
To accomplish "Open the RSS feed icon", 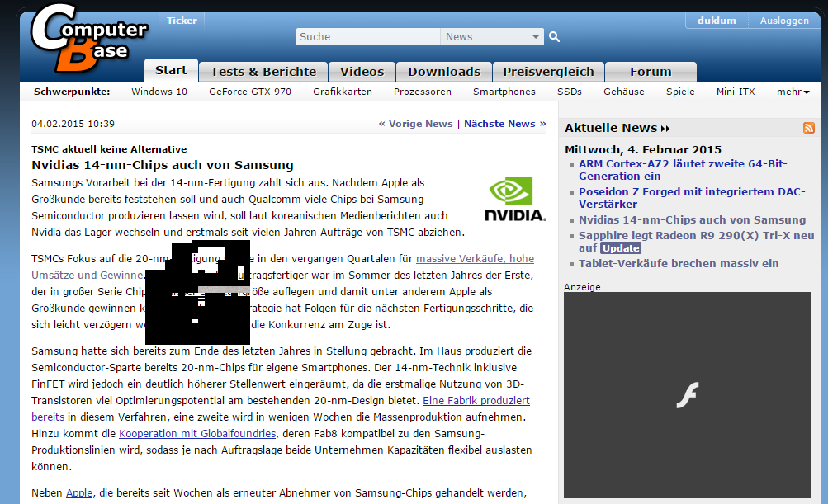I will click(x=808, y=128).
